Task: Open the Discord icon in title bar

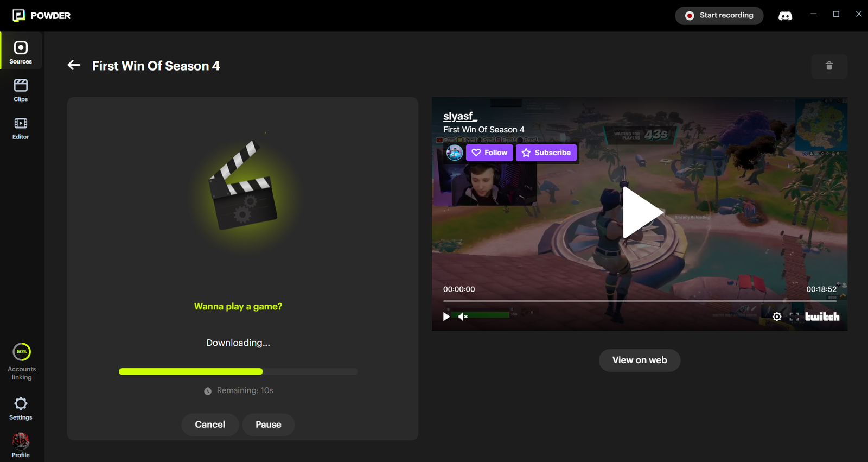Action: (x=785, y=16)
